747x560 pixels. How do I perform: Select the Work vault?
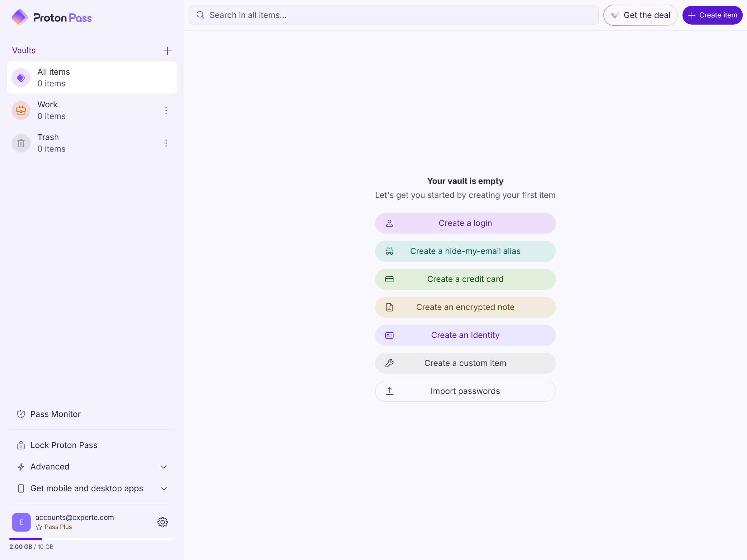coord(92,110)
